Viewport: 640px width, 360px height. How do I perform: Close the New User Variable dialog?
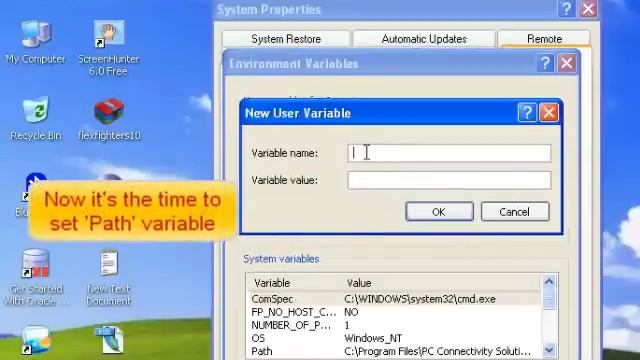point(549,112)
